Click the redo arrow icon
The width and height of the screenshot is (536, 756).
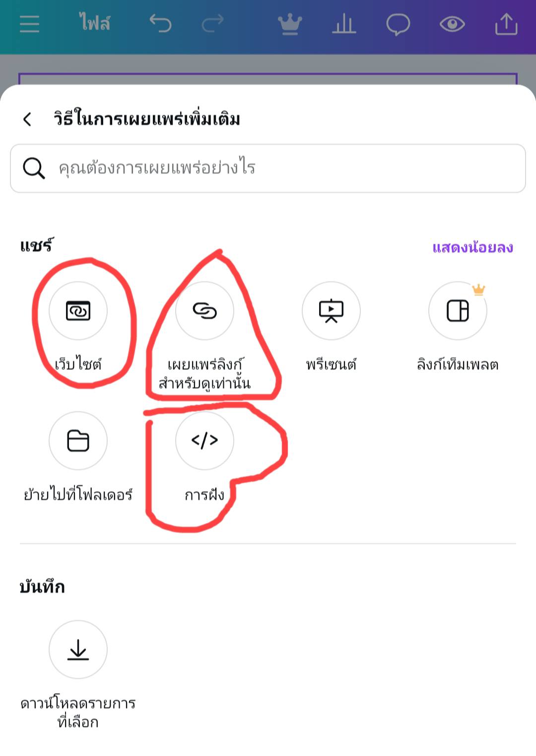point(213,23)
